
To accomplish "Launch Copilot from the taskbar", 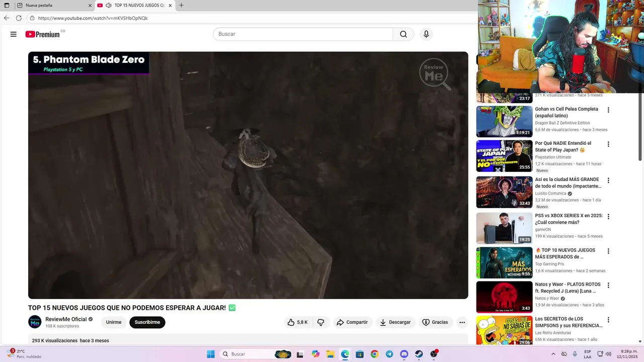I will 315,354.
